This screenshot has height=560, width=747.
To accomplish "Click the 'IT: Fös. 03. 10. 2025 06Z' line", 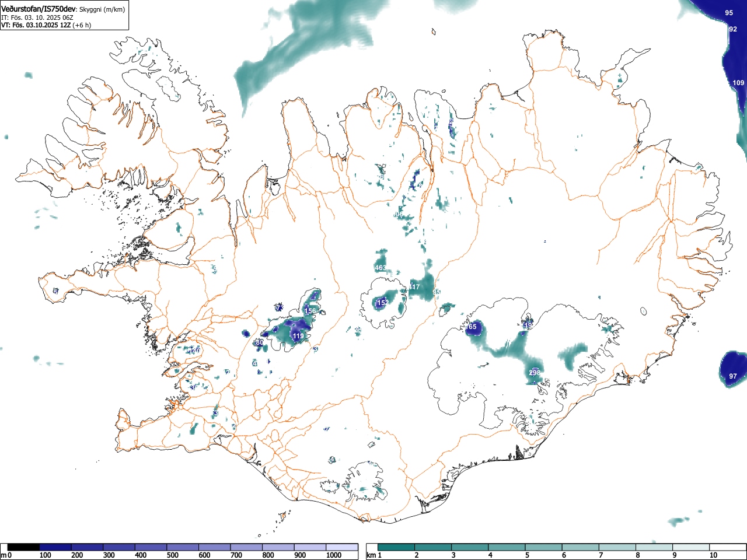I will point(37,17).
